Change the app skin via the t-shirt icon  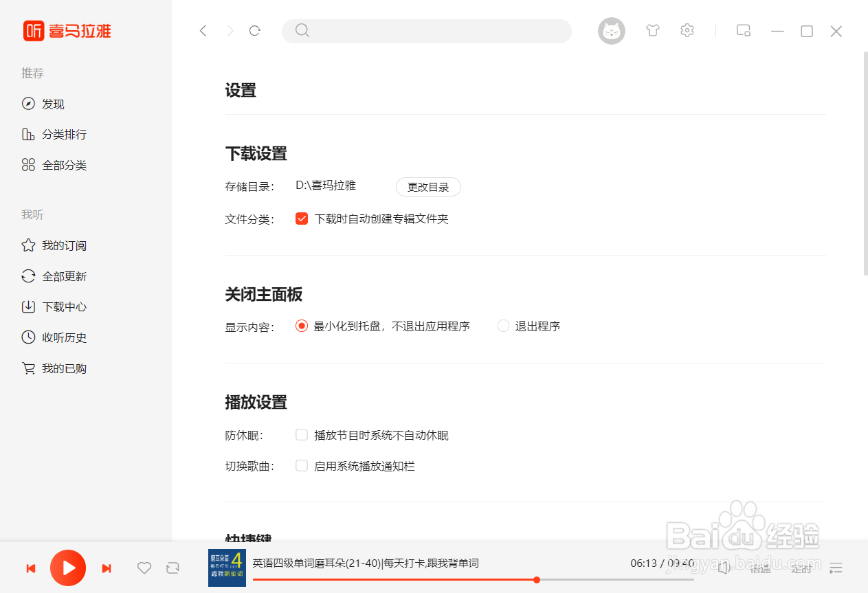[x=652, y=30]
